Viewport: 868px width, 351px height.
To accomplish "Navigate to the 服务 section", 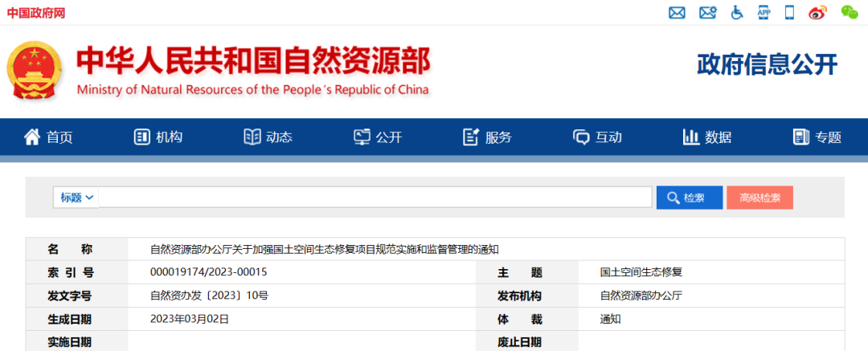I will coord(487,137).
